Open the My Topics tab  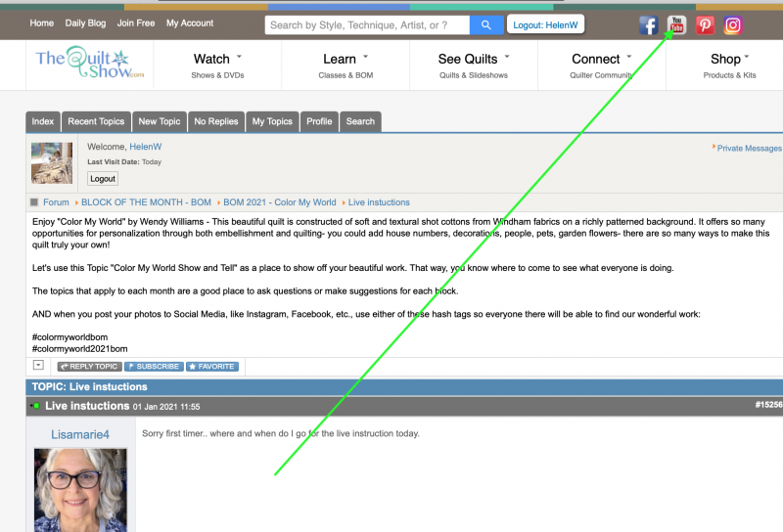pos(272,121)
